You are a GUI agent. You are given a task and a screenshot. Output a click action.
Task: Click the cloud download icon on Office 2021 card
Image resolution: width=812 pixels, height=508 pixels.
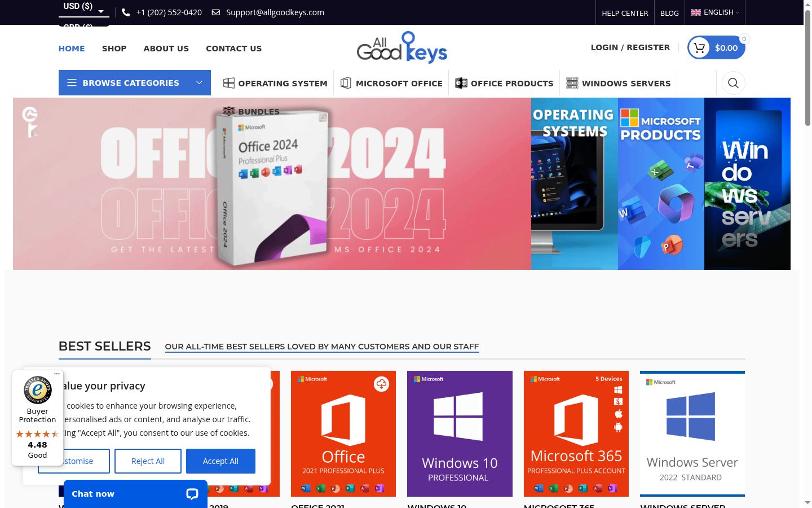382,384
